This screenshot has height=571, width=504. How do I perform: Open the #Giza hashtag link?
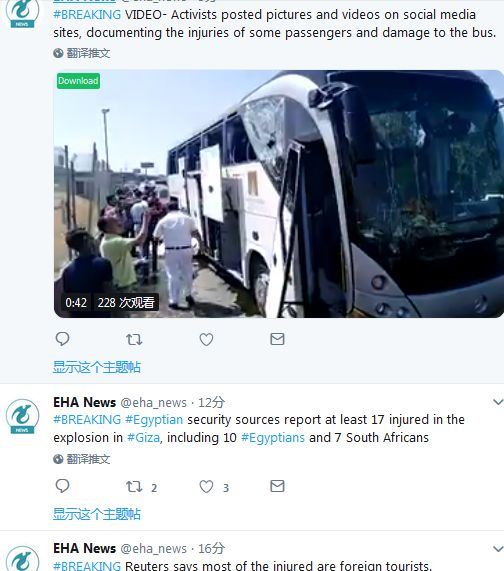tap(143, 437)
